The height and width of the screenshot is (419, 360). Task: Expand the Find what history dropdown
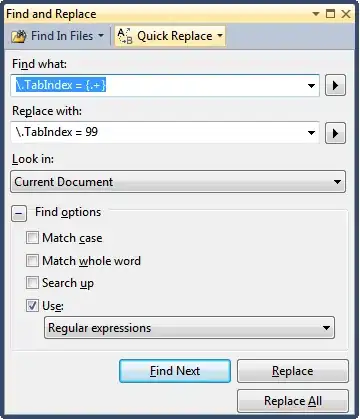(x=311, y=86)
